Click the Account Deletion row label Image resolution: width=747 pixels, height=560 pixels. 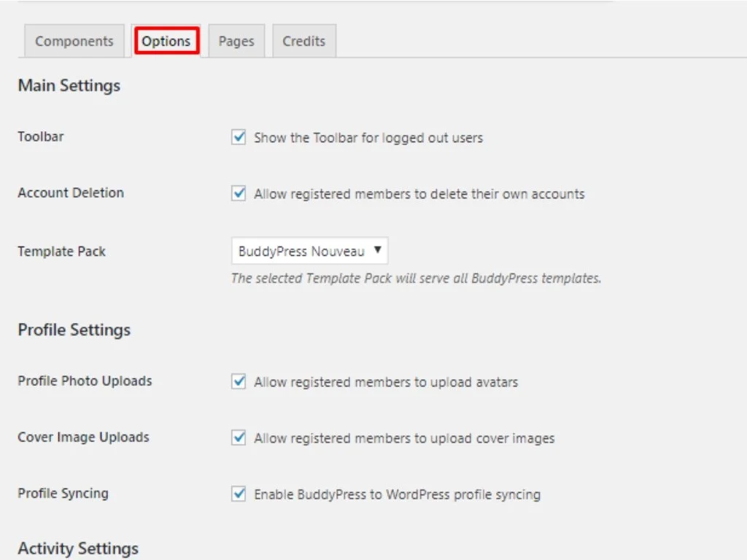click(x=71, y=192)
